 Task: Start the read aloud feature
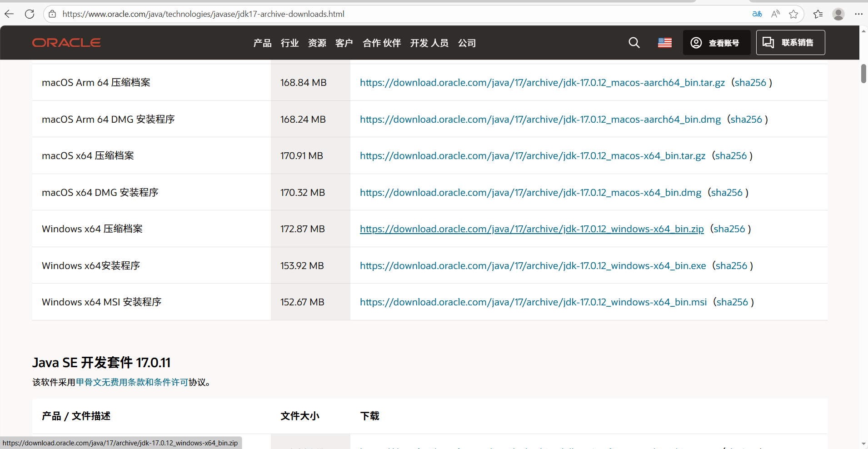click(775, 14)
